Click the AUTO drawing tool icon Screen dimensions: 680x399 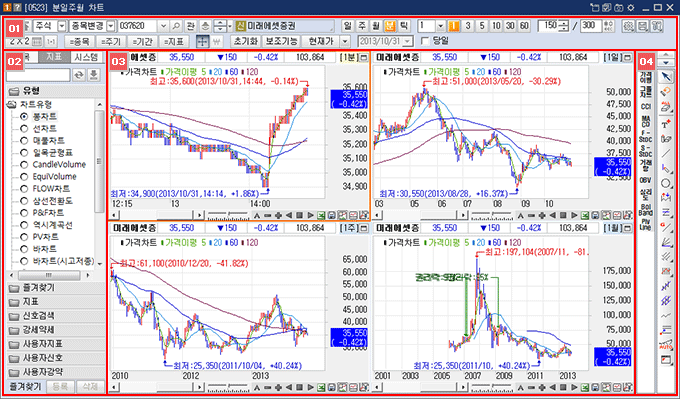click(x=666, y=345)
